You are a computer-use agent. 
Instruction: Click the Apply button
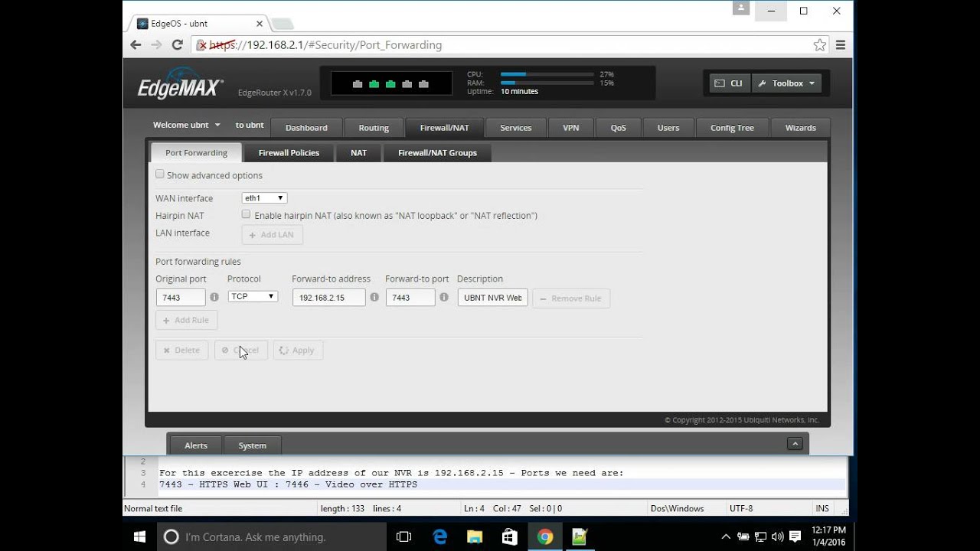point(298,350)
